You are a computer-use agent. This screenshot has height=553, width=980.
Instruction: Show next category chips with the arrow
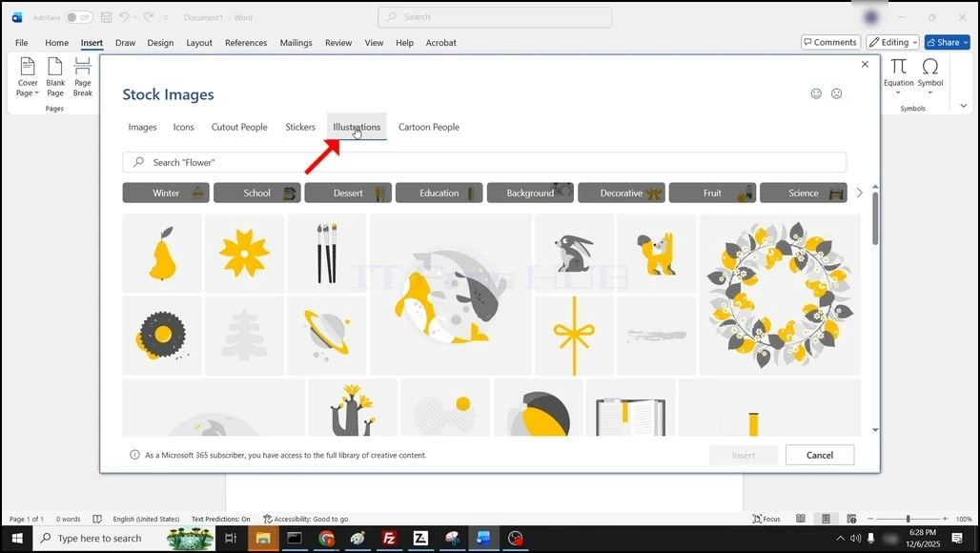pyautogui.click(x=859, y=193)
